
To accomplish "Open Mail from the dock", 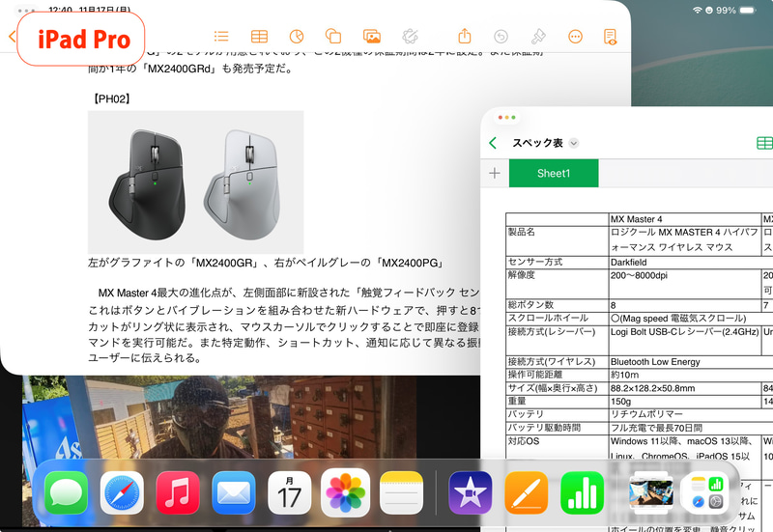I will coord(234,492).
